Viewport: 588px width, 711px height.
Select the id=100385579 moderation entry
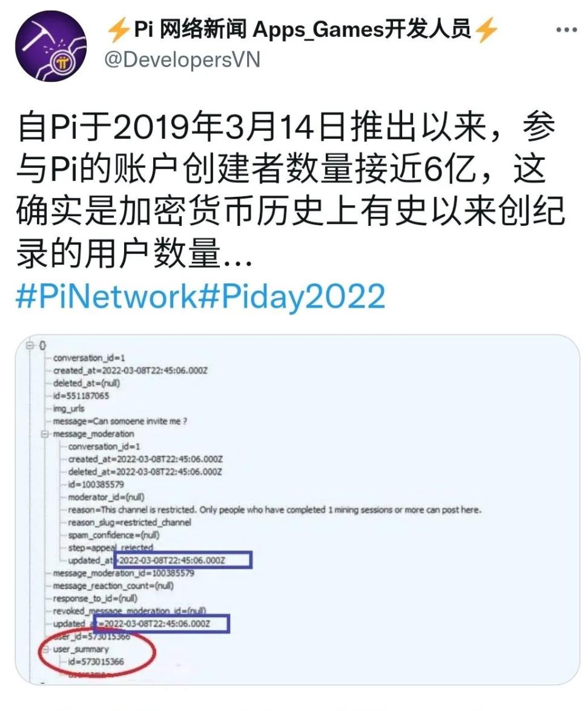[x=96, y=484]
